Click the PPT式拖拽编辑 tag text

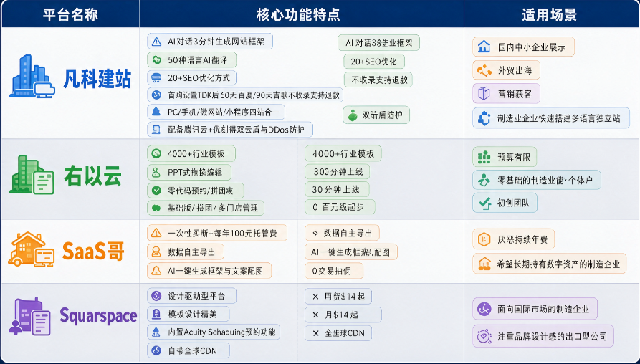pos(195,172)
